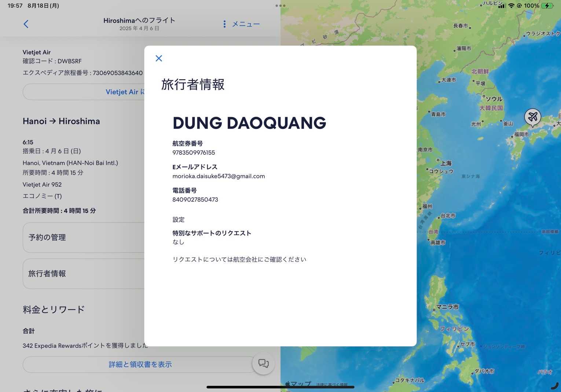This screenshot has width=561, height=392.
Task: Open the メニュー menu label
Action: (246, 24)
